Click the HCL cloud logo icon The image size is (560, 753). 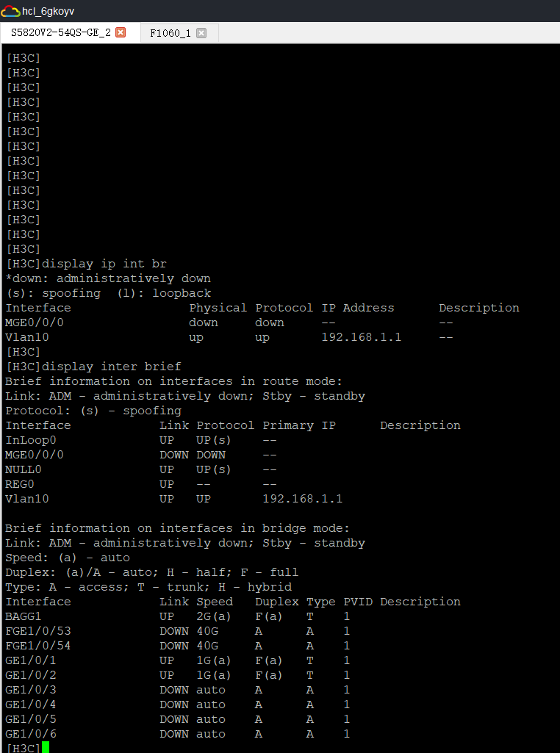click(10, 11)
